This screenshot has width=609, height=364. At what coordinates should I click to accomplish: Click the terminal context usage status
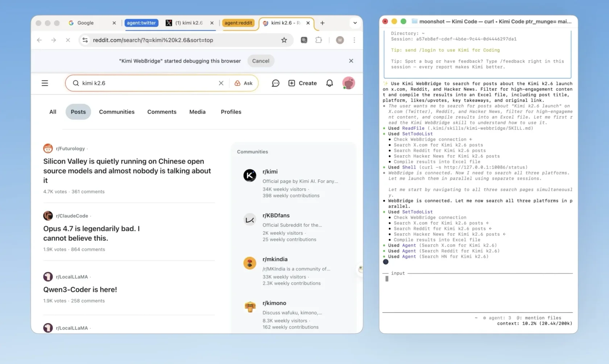point(534,323)
